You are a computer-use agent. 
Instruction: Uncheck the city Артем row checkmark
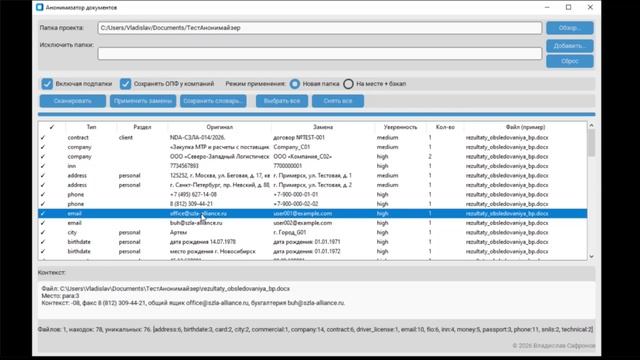(43, 232)
